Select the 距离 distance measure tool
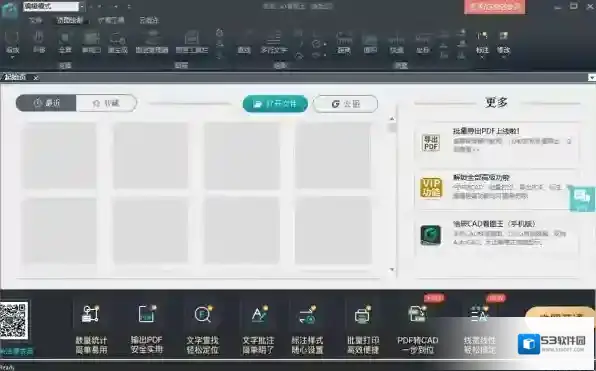Viewport: 596px width, 371px height. click(344, 42)
